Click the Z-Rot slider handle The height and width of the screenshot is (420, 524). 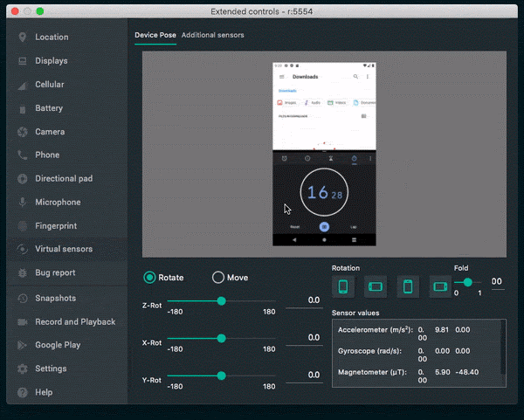click(221, 300)
